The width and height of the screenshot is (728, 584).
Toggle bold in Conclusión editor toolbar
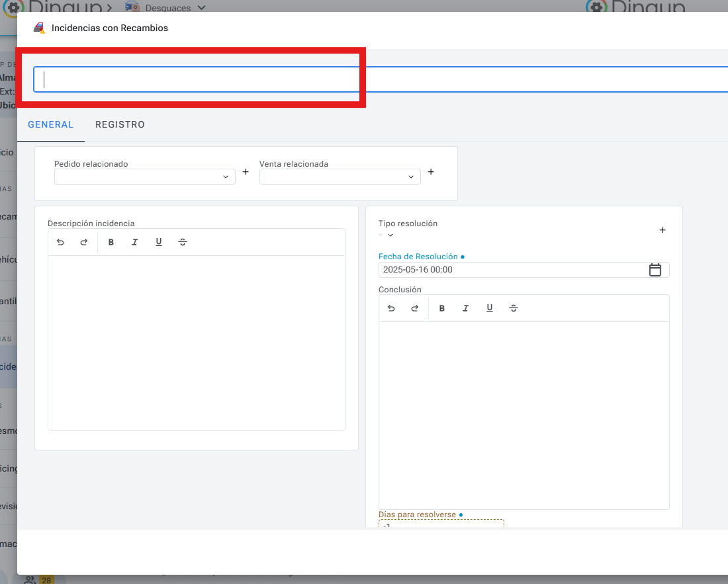coord(442,308)
